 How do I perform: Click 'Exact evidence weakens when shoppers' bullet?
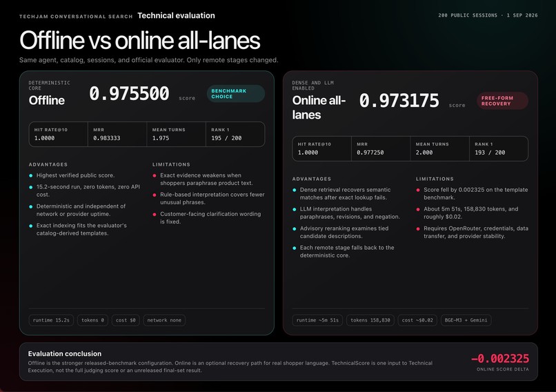click(206, 179)
